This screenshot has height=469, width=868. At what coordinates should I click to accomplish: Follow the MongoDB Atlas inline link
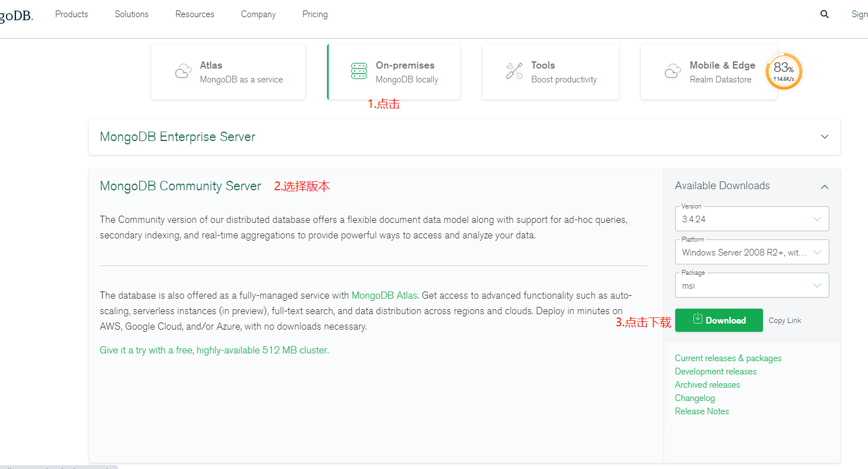point(384,295)
